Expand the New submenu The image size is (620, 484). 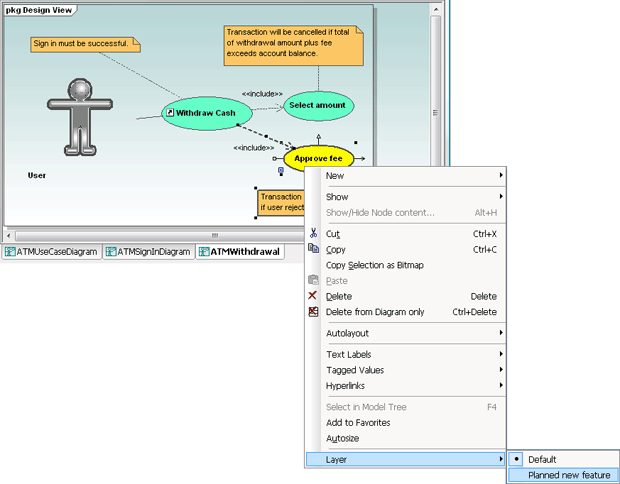click(x=412, y=176)
